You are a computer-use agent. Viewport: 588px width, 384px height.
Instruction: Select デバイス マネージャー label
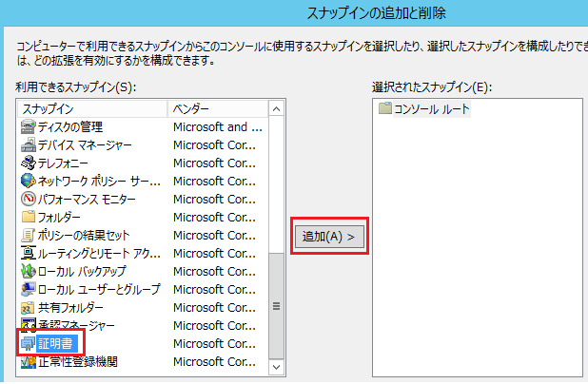click(85, 145)
